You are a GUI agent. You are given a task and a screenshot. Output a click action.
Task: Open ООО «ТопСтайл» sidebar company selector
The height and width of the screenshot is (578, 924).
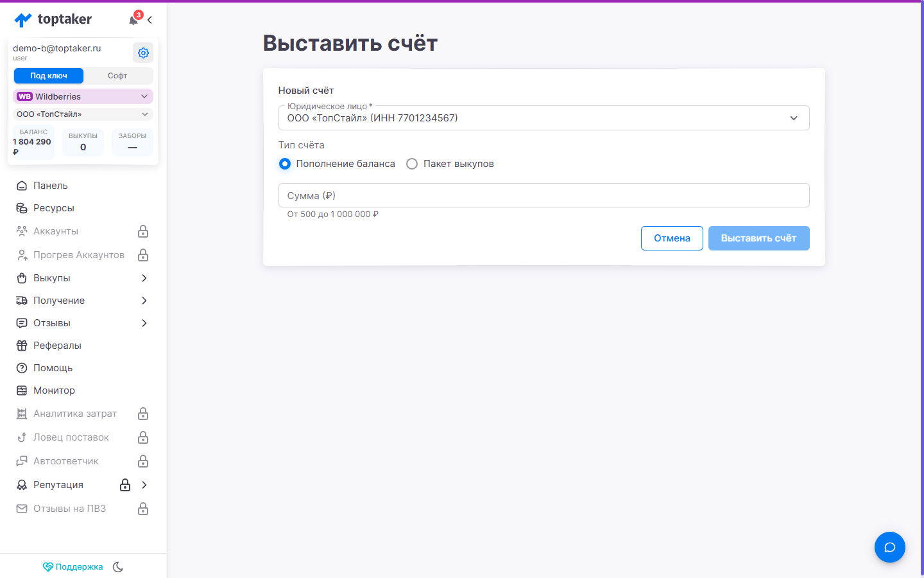[x=83, y=114]
